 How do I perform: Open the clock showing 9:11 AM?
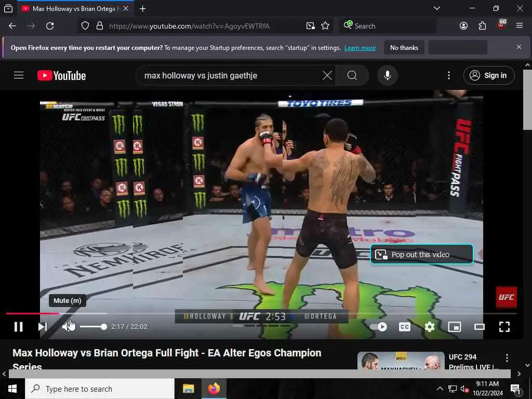[x=487, y=389]
